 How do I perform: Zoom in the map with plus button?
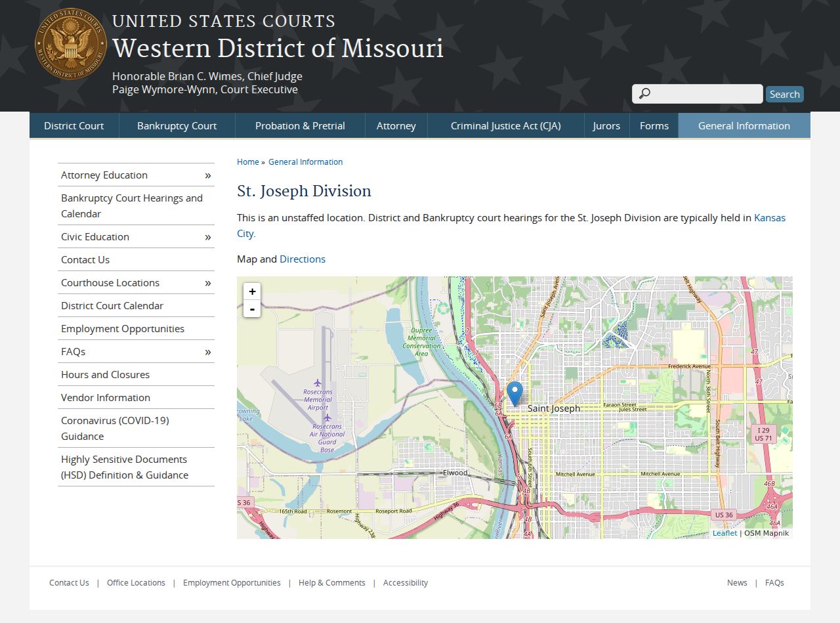pos(252,291)
